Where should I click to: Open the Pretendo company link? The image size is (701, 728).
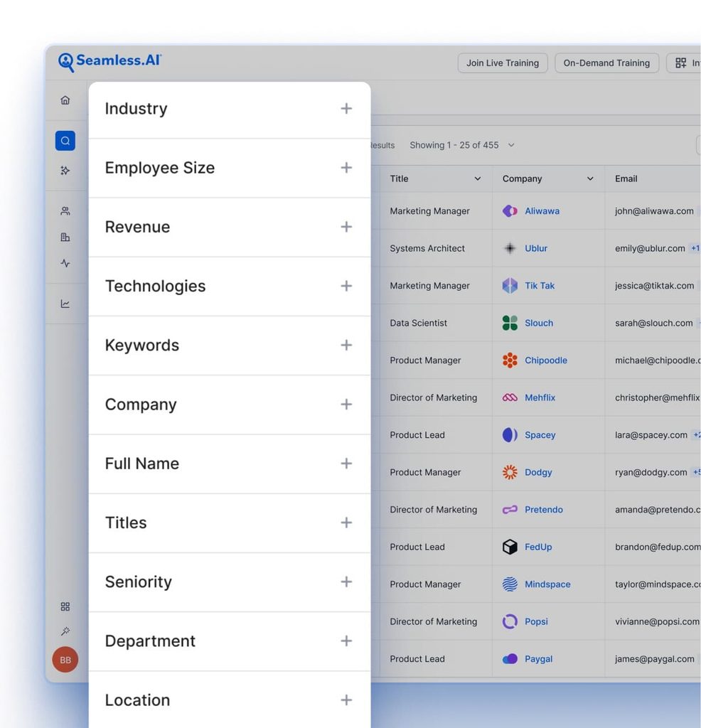tap(544, 510)
